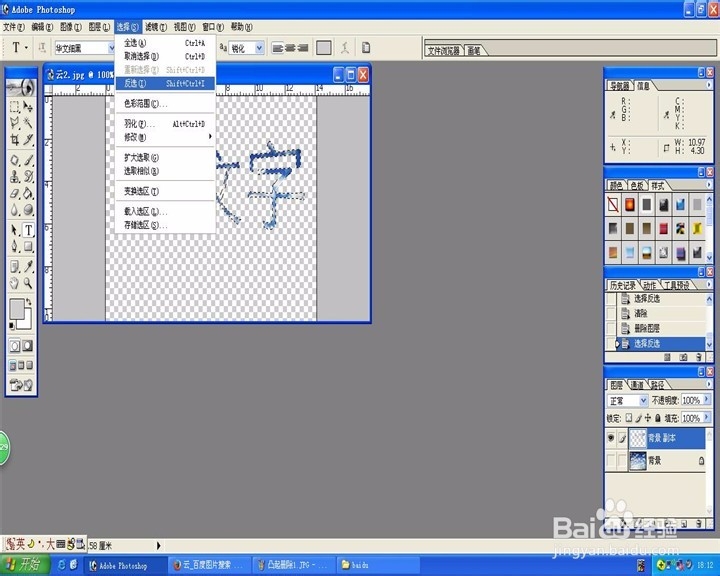Switch to the 路径 tab
This screenshot has width=720, height=576.
point(657,385)
